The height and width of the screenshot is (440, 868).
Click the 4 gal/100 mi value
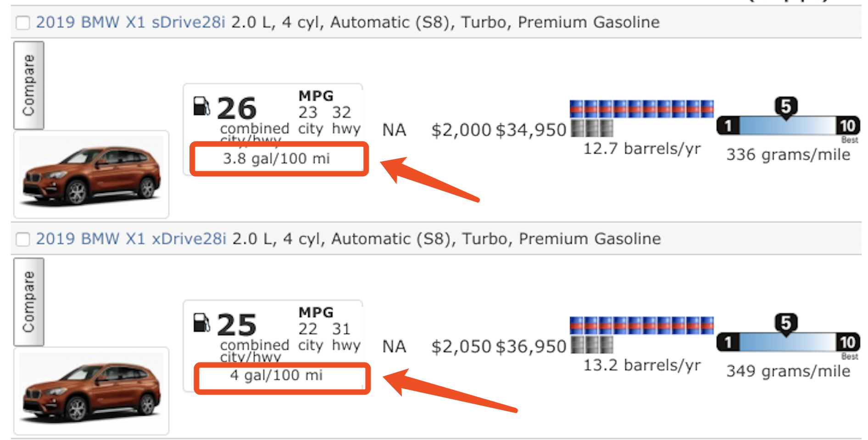tap(276, 375)
